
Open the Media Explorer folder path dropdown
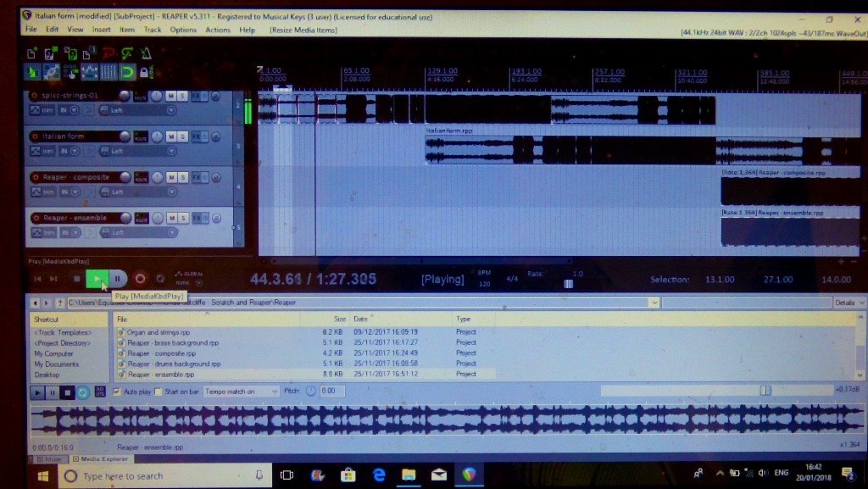pos(654,303)
